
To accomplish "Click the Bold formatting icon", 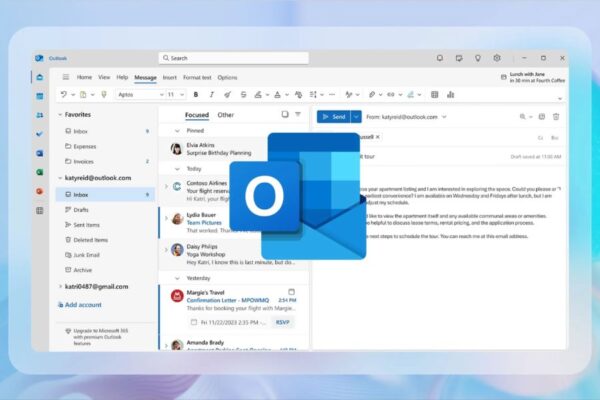I will click(195, 94).
